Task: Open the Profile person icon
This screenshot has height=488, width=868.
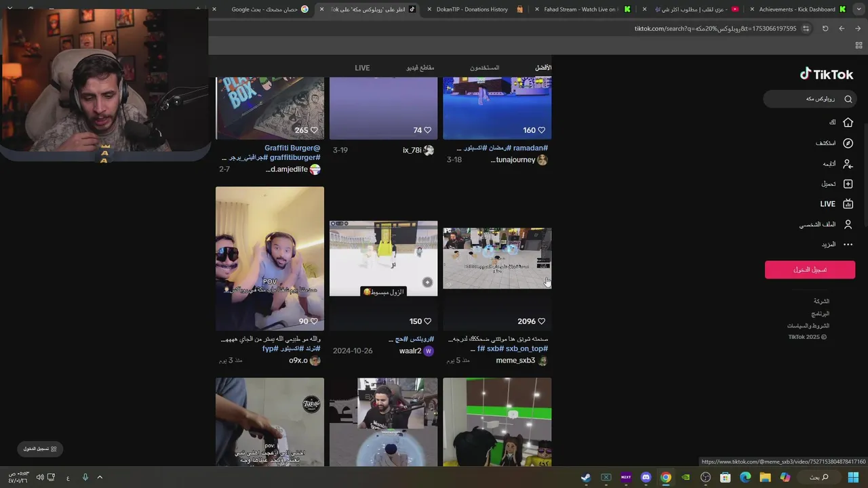Action: pos(848,224)
